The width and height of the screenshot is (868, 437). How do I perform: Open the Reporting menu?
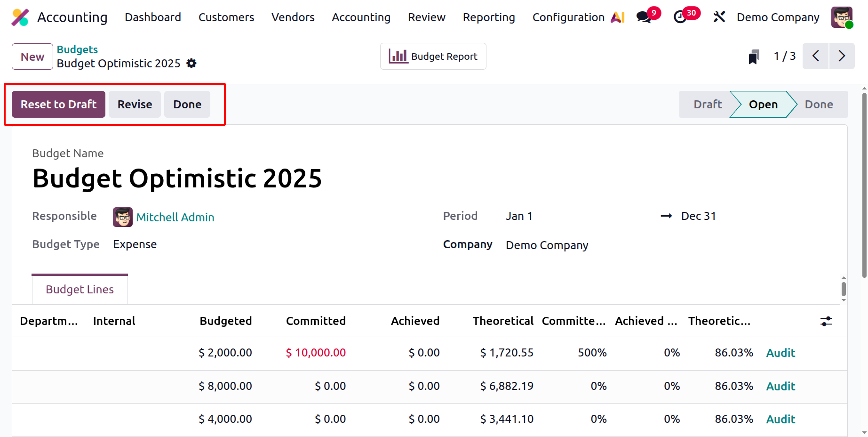pos(488,17)
